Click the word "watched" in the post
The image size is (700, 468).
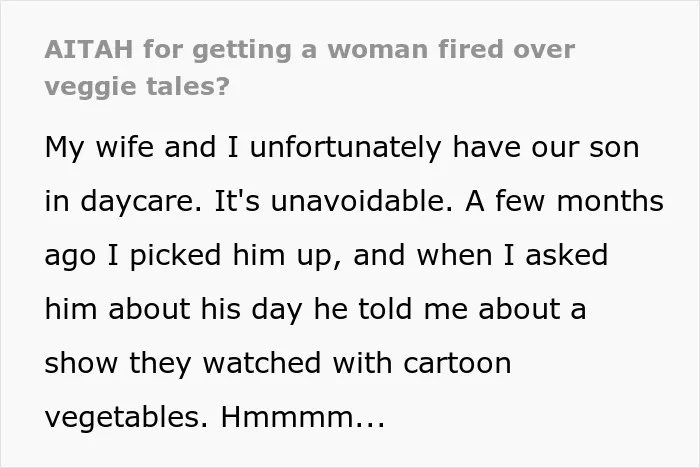pyautogui.click(x=262, y=363)
